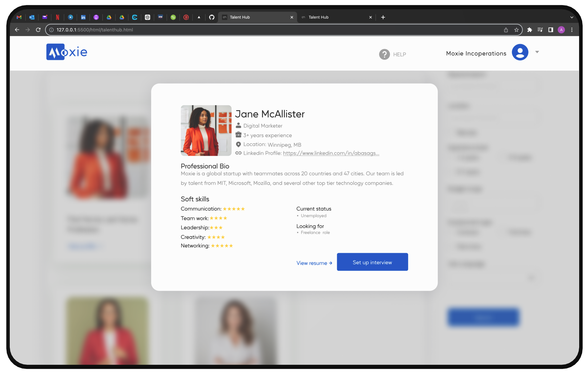Click the blue user avatar icon
This screenshot has height=374, width=588.
[520, 52]
